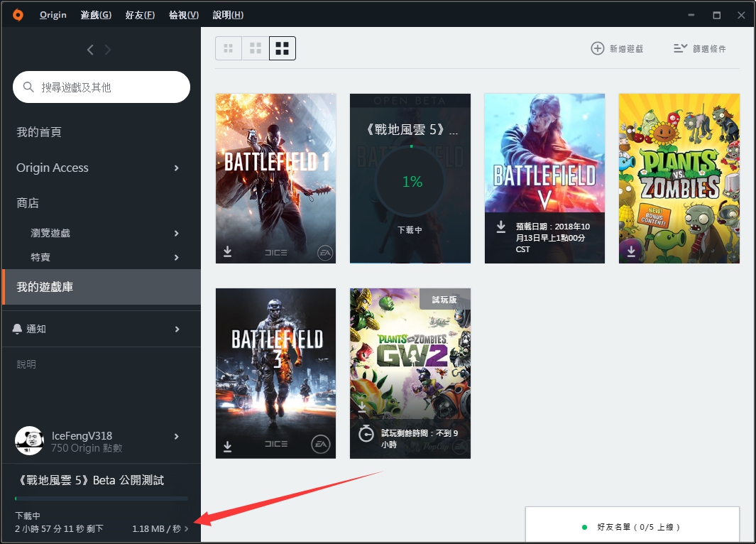Switch to medium grid tile view
The height and width of the screenshot is (544, 756).
click(x=256, y=48)
